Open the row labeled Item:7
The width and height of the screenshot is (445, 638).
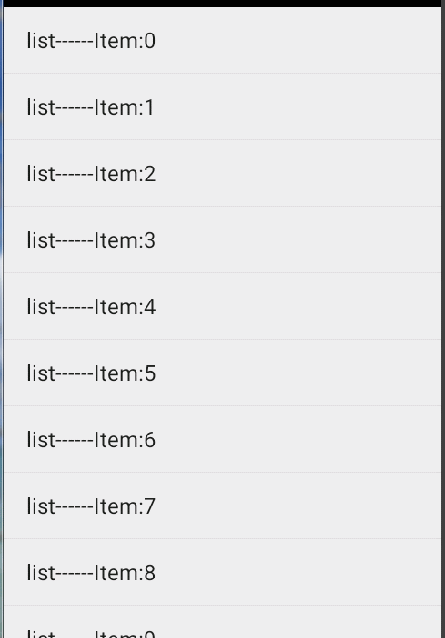pyautogui.click(x=222, y=506)
